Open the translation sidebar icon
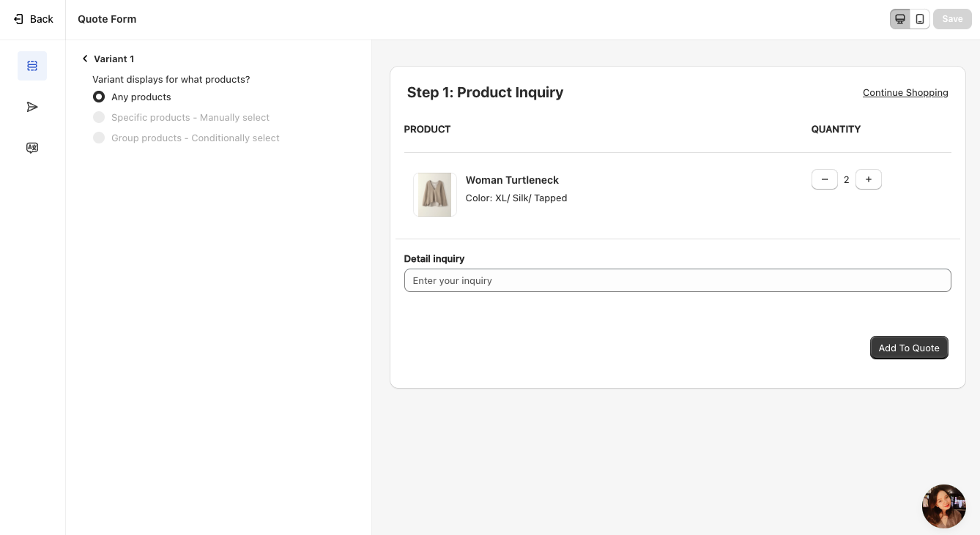Screen dimensions: 980x535 pyautogui.click(x=32, y=148)
